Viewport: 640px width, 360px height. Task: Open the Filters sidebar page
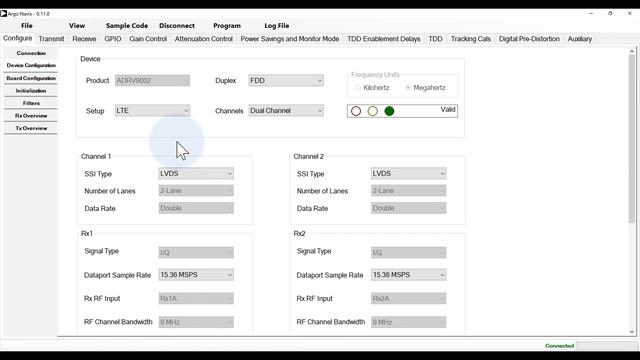click(31, 103)
